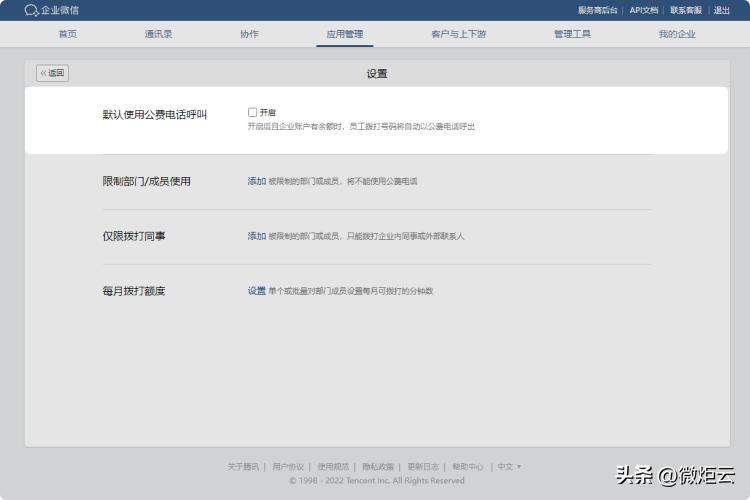The height and width of the screenshot is (500, 750).
Task: Switch to 我的企业 tab
Action: pyautogui.click(x=677, y=34)
